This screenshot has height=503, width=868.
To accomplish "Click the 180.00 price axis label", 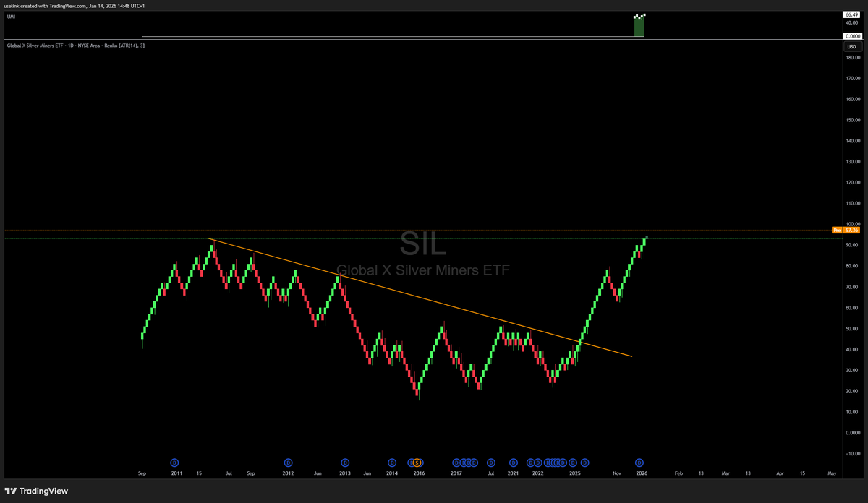I will tap(852, 57).
